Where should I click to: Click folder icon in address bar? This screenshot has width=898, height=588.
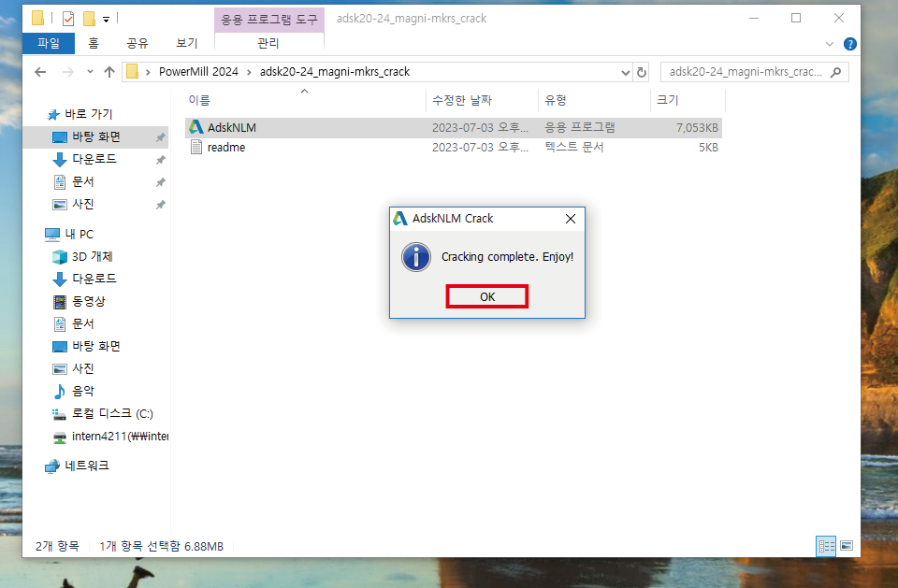[x=132, y=72]
